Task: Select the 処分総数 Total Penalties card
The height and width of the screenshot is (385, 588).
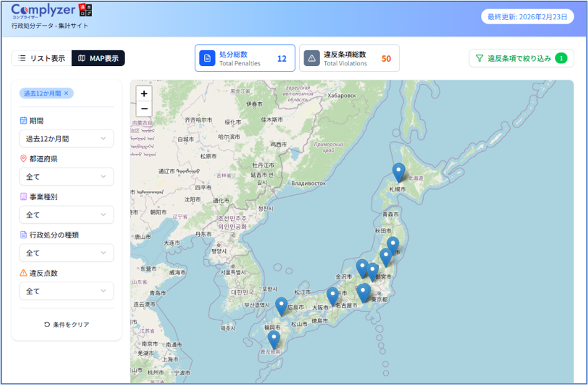Action: pyautogui.click(x=245, y=58)
